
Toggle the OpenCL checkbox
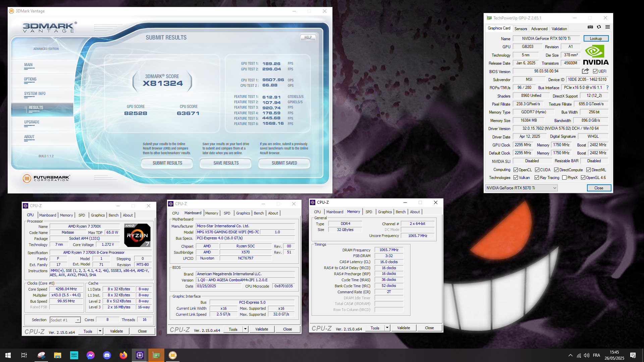[516, 170]
